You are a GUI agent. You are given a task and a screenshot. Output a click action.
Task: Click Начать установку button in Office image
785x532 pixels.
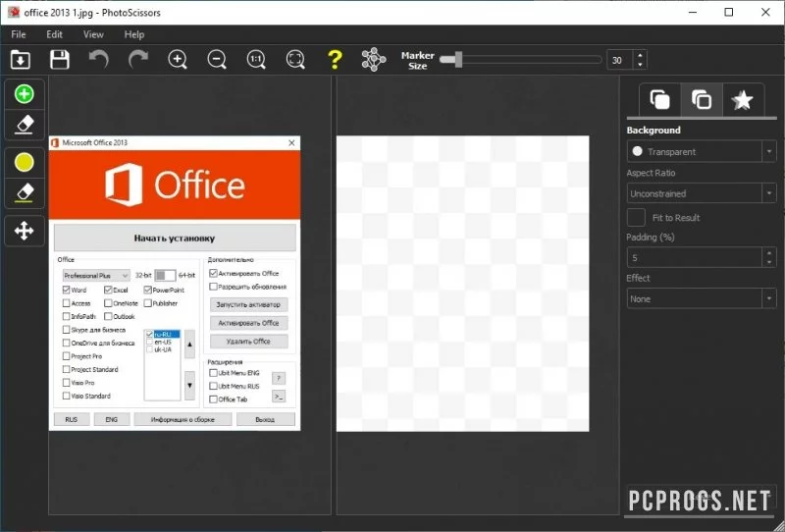point(175,238)
